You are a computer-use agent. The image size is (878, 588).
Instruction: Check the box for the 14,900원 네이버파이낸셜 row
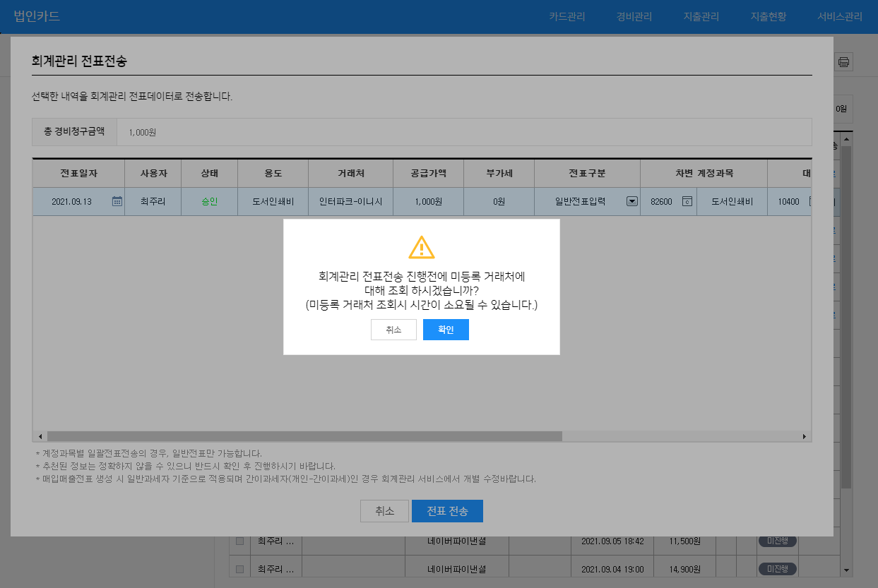tap(240, 569)
